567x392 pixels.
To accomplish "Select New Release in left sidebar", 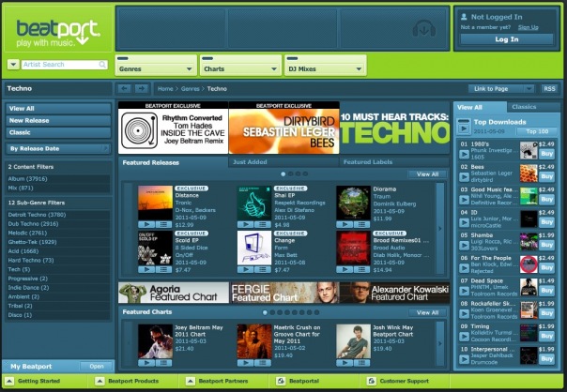I will [x=58, y=120].
